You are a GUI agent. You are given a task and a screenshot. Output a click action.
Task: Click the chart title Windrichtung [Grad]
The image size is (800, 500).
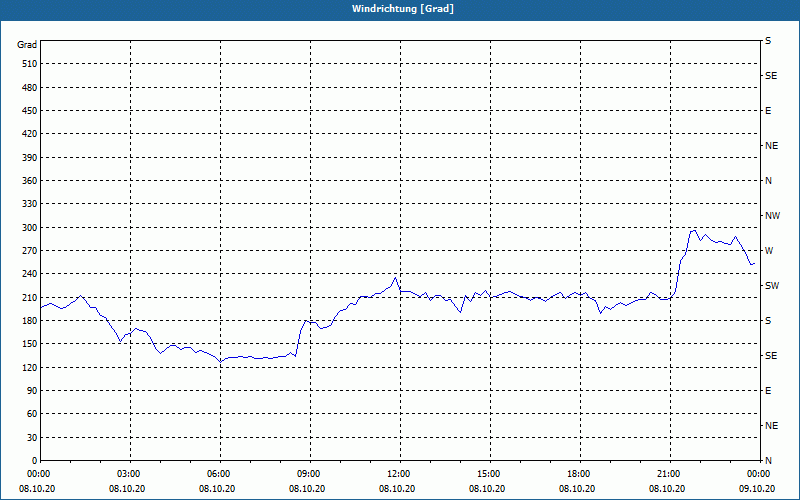[x=403, y=9]
